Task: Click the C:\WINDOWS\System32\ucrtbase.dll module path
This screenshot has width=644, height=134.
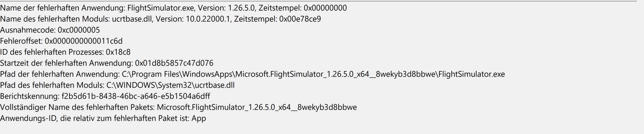Action: pos(170,85)
